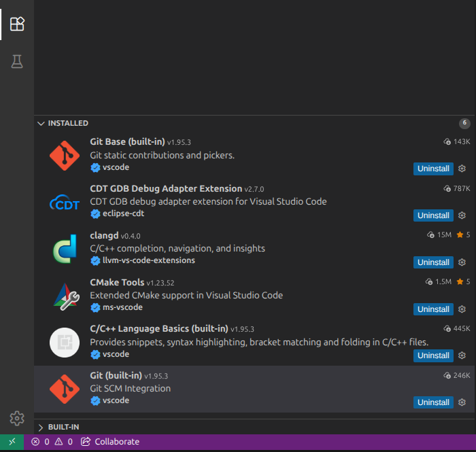The image size is (476, 452).
Task: Open the Git Base (built-in) title
Action: pyautogui.click(x=128, y=141)
